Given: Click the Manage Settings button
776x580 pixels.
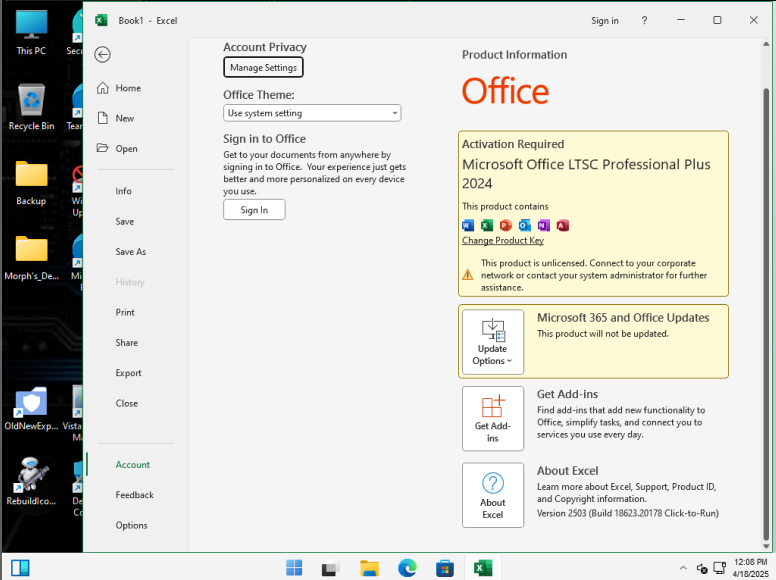Looking at the screenshot, I should coord(263,67).
